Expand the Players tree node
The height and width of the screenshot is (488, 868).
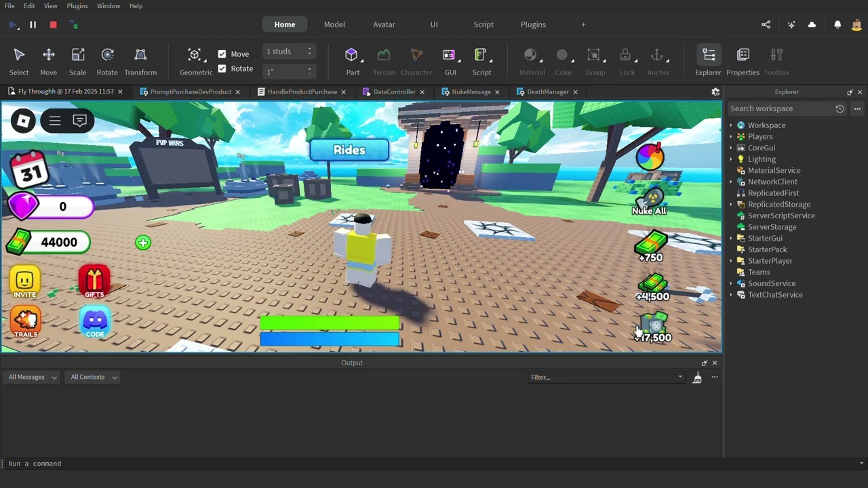[731, 137]
